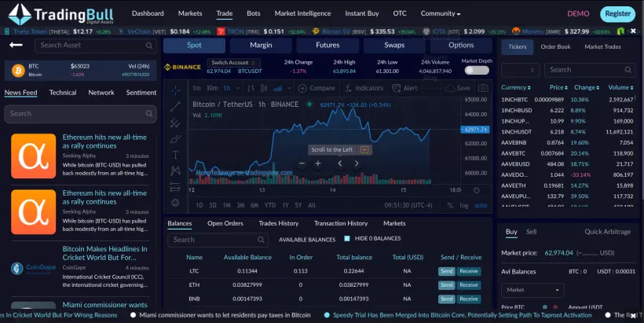Toggle auto scale on the chart
Image resolution: width=644 pixels, height=323 pixels.
click(481, 205)
